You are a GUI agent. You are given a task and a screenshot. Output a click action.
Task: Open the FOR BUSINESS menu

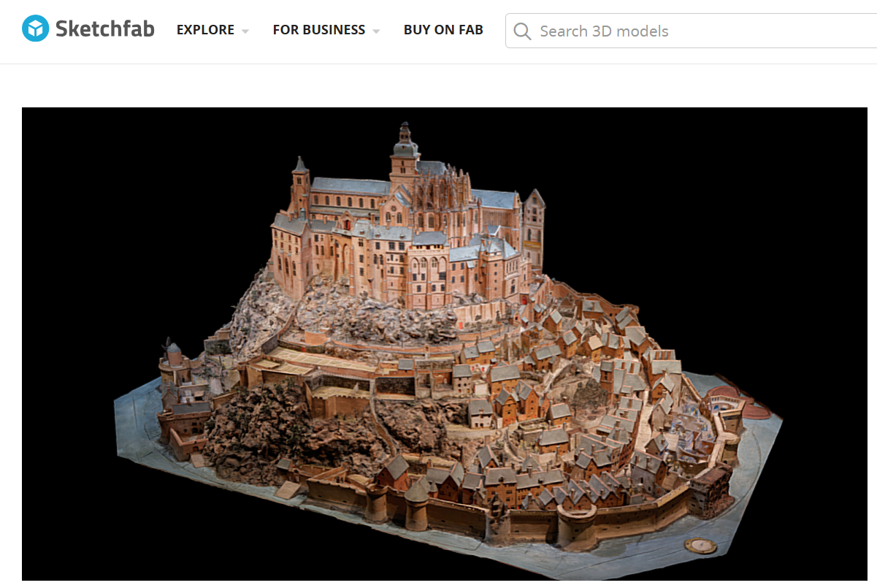pyautogui.click(x=319, y=30)
